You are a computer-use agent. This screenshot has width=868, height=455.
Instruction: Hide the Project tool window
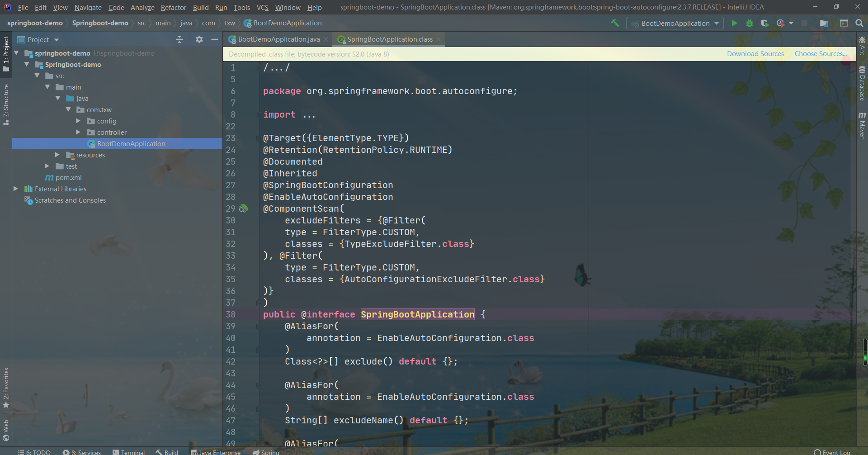pyautogui.click(x=215, y=39)
